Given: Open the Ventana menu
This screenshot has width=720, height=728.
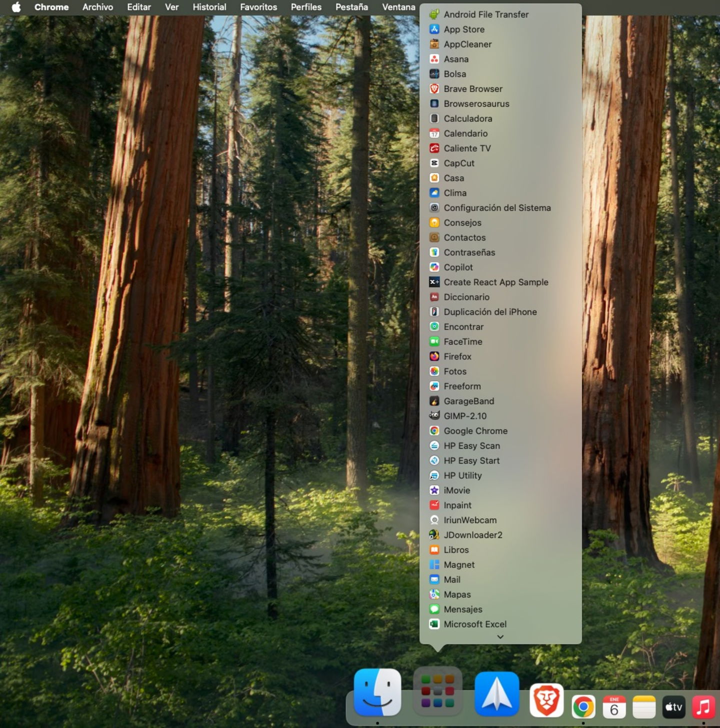Looking at the screenshot, I should pyautogui.click(x=398, y=7).
